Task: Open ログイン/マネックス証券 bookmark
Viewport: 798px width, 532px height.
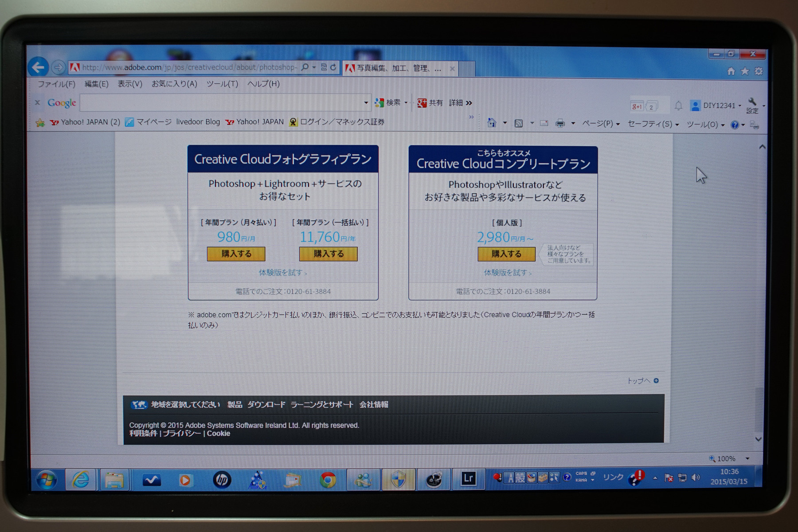Action: (x=337, y=122)
